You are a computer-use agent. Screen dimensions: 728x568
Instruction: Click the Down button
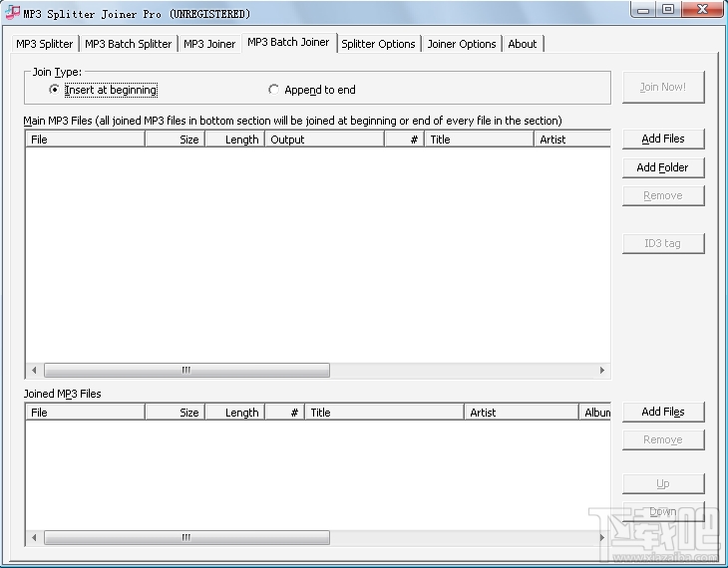663,511
